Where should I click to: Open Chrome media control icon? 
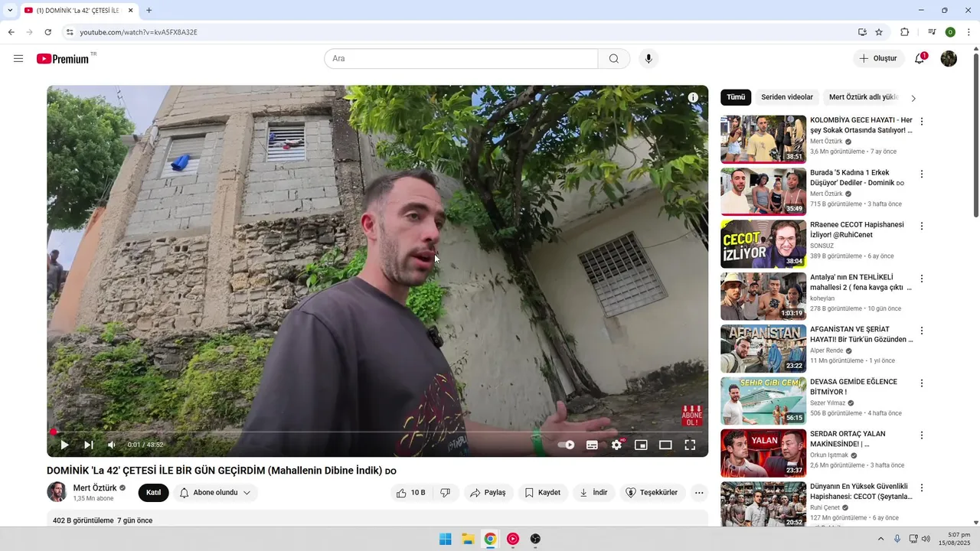pos(932,32)
